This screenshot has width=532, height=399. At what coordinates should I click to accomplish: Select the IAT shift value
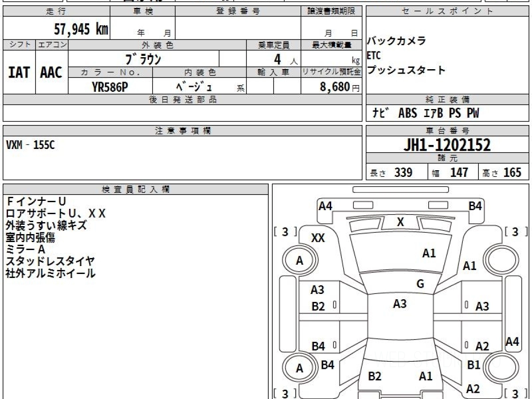[19, 73]
